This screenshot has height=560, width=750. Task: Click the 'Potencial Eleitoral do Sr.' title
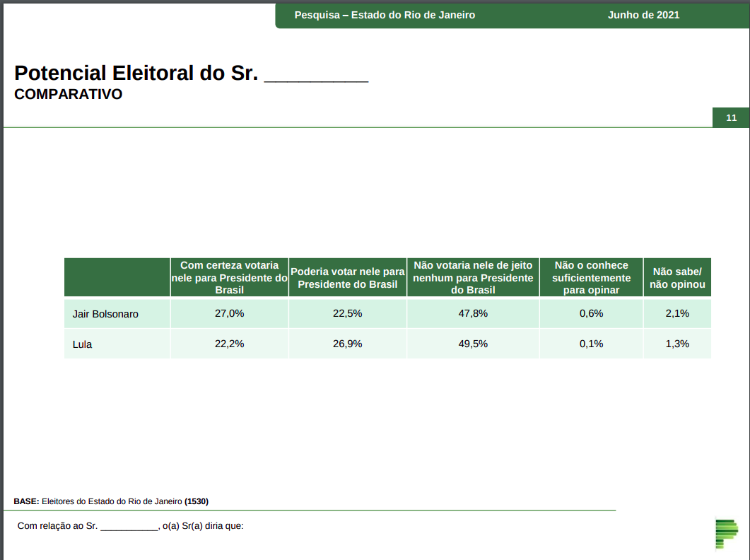[x=136, y=73]
